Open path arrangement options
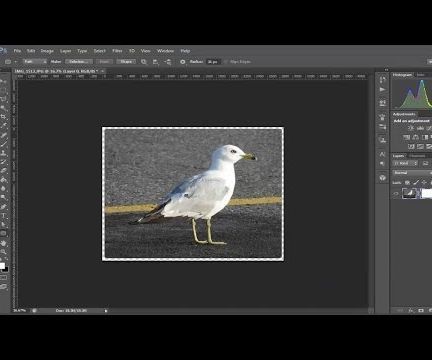The height and width of the screenshot is (360, 432). [x=168, y=62]
